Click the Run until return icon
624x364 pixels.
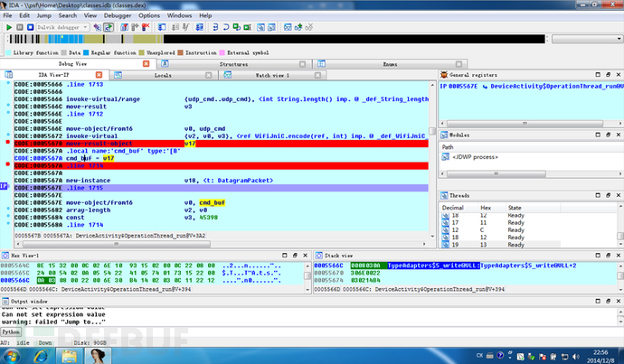click(237, 27)
